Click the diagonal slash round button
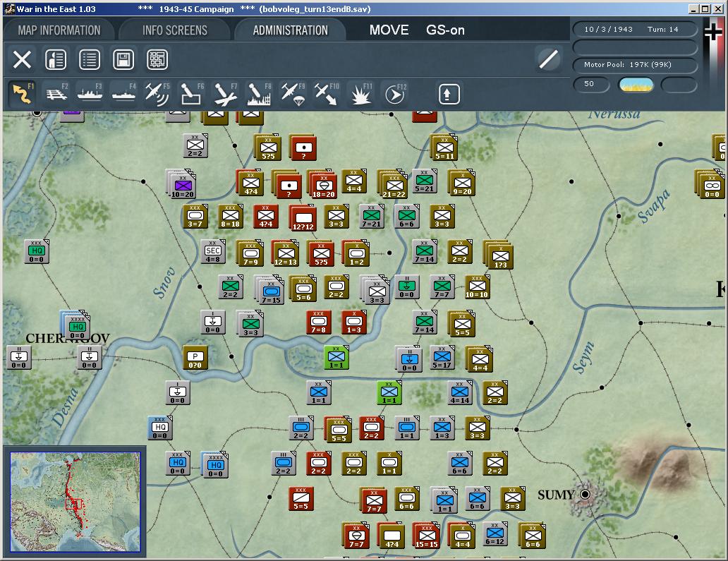 pyautogui.click(x=548, y=59)
